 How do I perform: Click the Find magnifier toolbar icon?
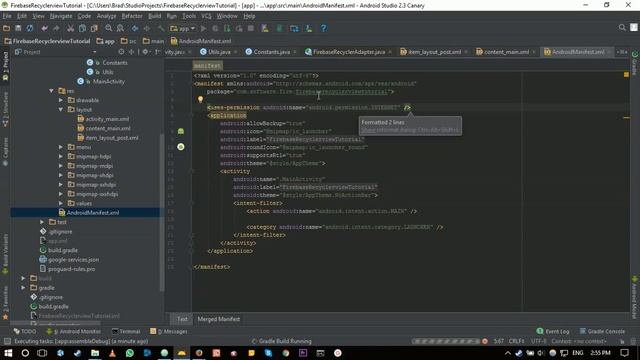tap(109, 28)
